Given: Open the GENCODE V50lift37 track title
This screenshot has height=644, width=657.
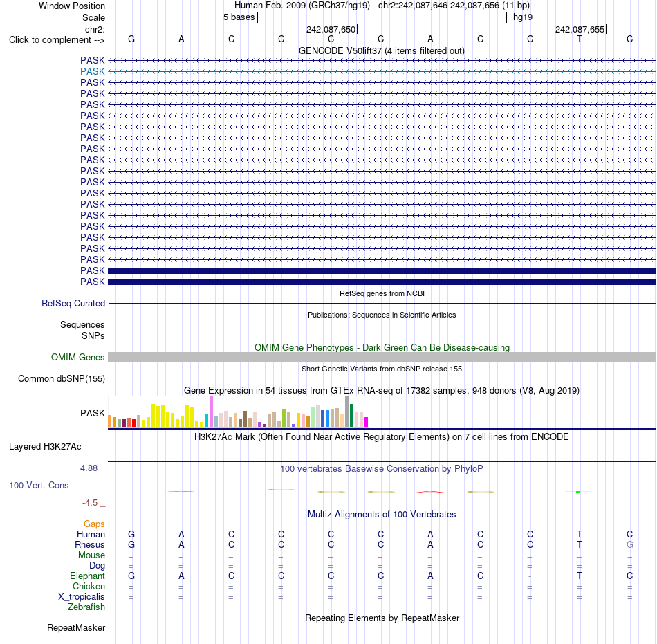Looking at the screenshot, I should (382, 50).
